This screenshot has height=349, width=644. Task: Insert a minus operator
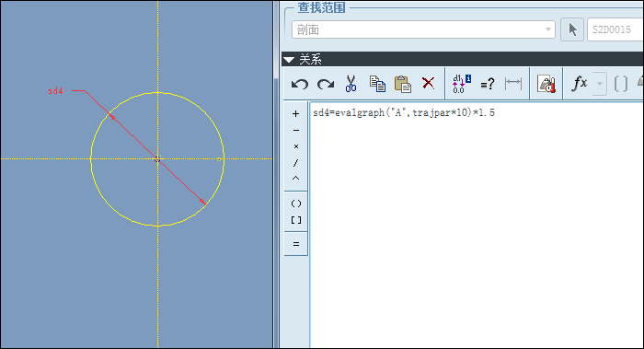click(x=295, y=131)
